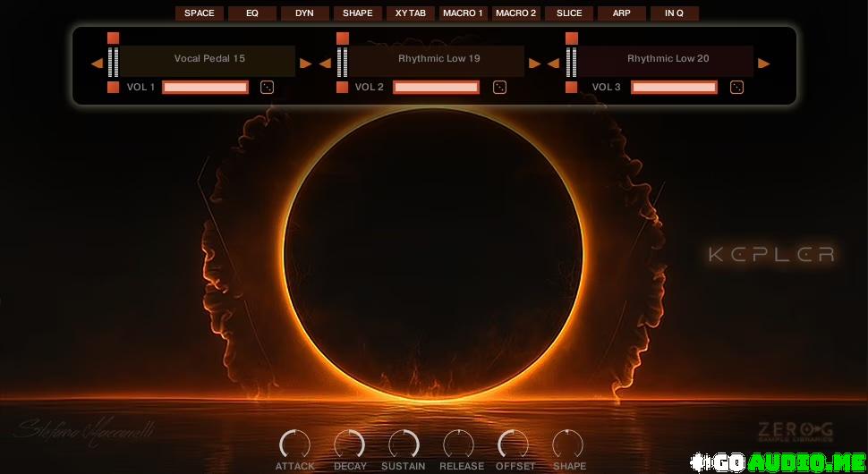Toggle the orange square above Rhythmic Low 20
Viewport: 868px width, 474px height.
[571, 38]
